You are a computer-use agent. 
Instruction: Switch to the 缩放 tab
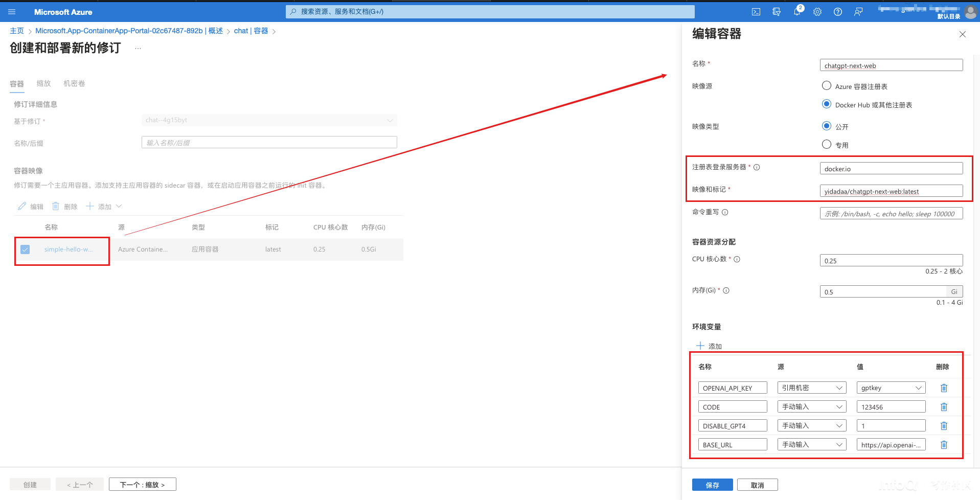point(44,83)
